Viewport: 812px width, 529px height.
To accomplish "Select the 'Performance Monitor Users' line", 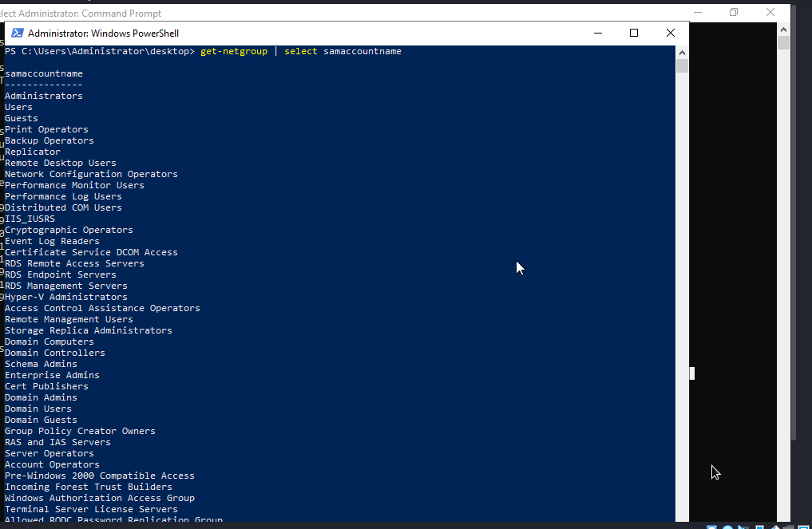I will (x=74, y=185).
